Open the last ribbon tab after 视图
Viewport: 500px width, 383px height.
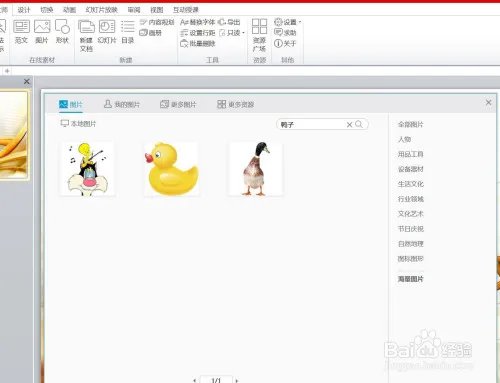click(x=186, y=10)
